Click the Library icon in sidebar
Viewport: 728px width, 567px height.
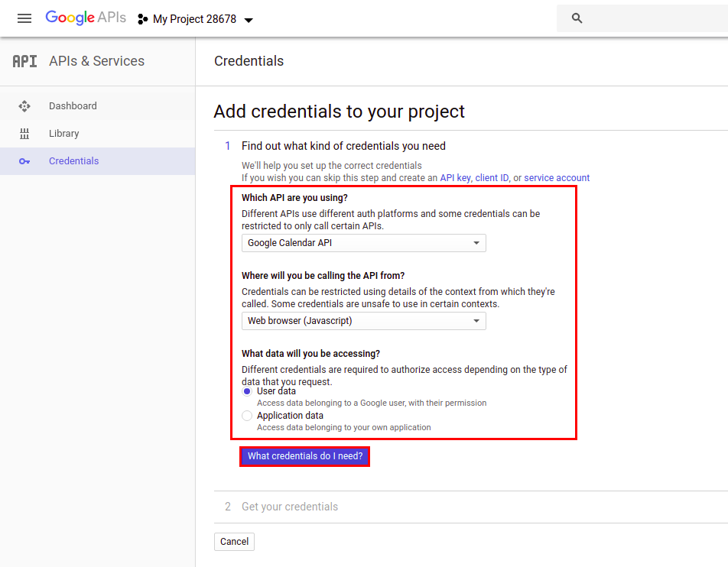24,134
